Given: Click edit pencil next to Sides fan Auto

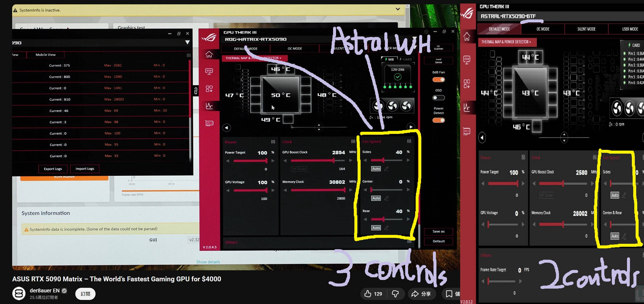Looking at the screenshot, I should pyautogui.click(x=386, y=169).
